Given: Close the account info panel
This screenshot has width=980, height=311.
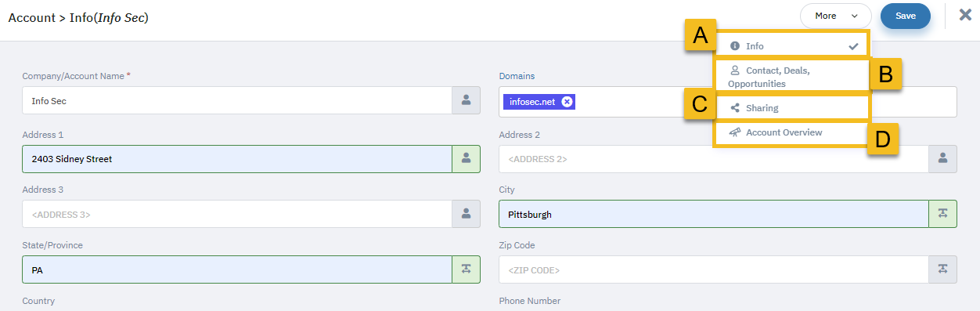Looking at the screenshot, I should (x=965, y=15).
